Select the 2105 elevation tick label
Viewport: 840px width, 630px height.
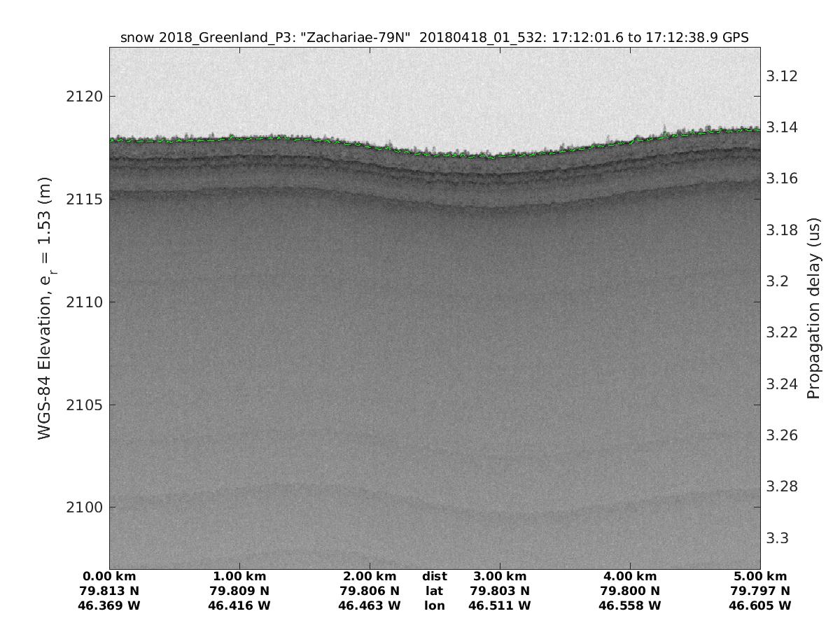click(x=83, y=405)
